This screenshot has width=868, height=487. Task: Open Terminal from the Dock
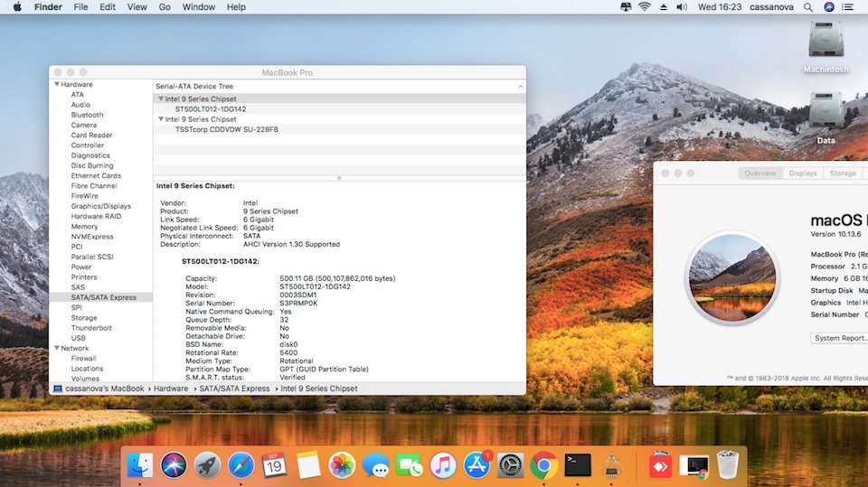(578, 465)
